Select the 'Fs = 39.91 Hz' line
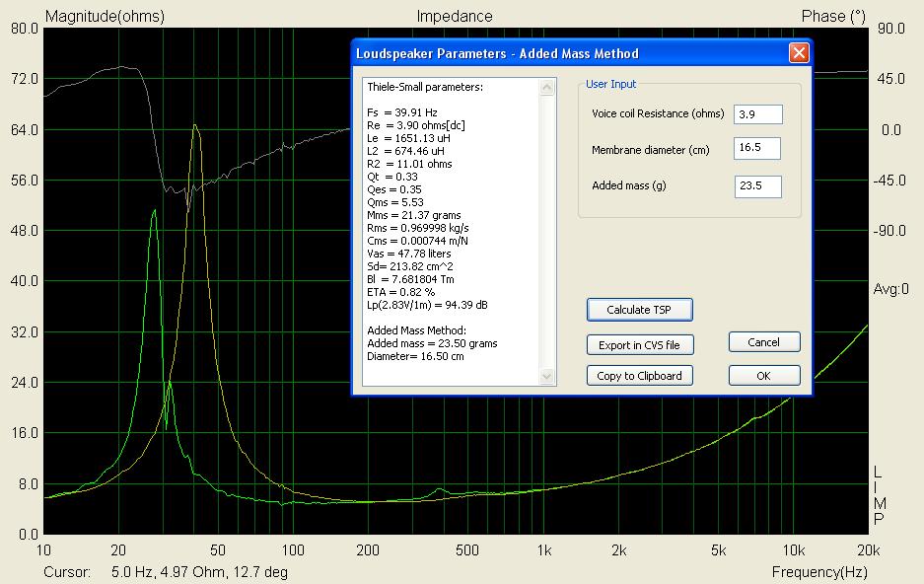Screen dimensions: 924x584 click(402, 112)
